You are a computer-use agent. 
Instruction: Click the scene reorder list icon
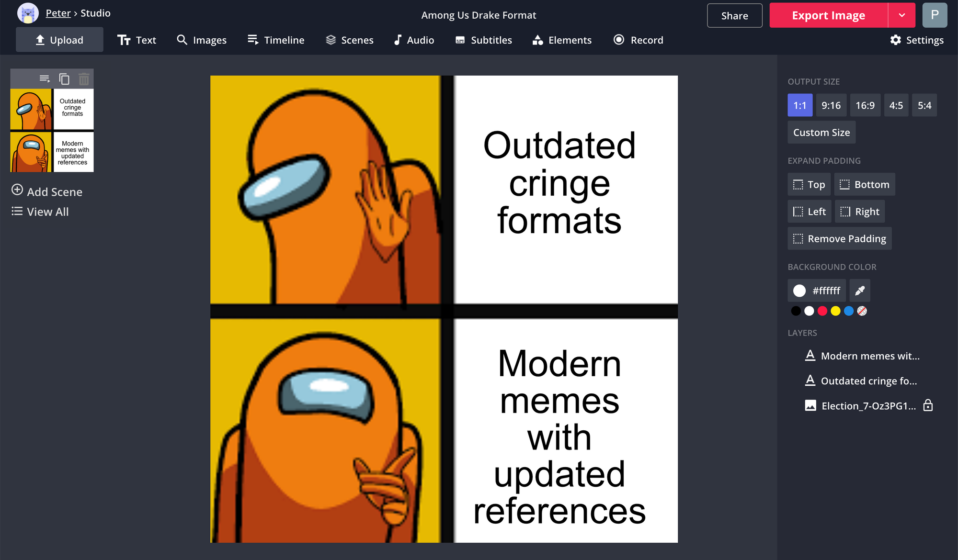click(x=45, y=78)
